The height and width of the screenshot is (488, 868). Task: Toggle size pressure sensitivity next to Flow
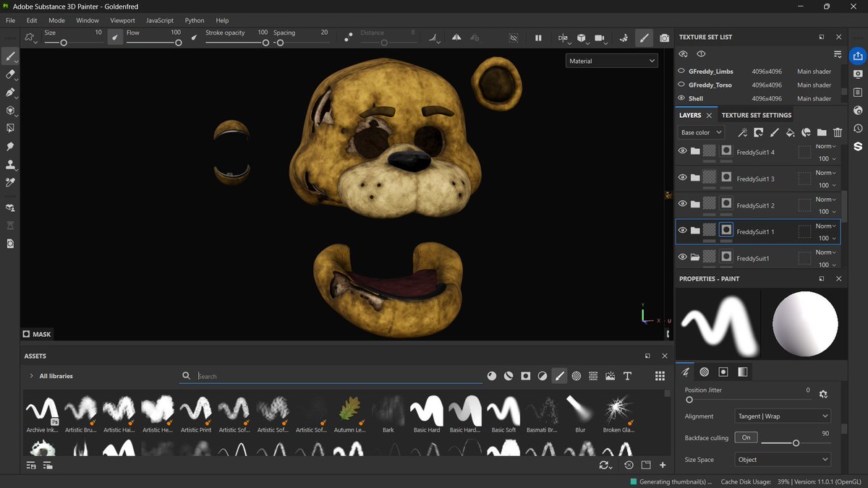(x=115, y=37)
